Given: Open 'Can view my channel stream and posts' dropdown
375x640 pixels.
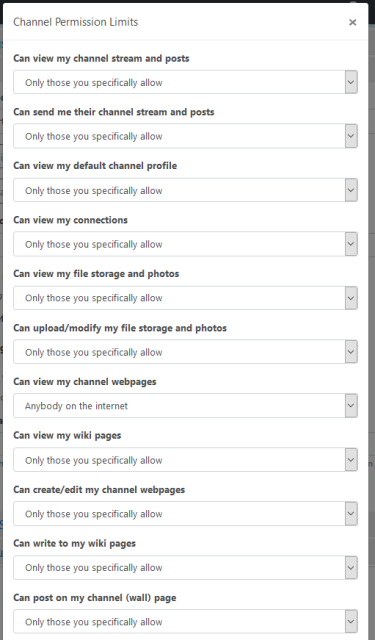Looking at the screenshot, I should pyautogui.click(x=185, y=82).
